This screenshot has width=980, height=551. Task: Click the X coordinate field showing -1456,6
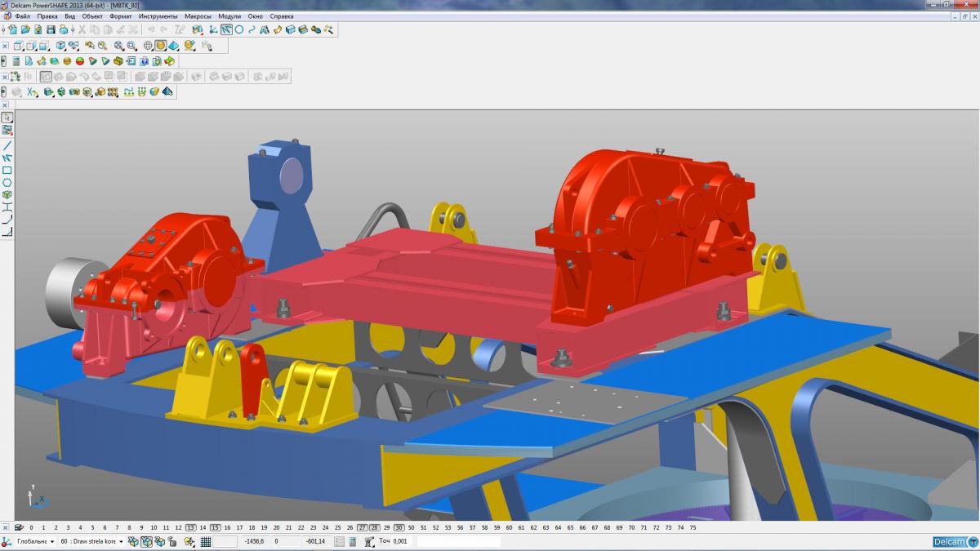point(254,541)
